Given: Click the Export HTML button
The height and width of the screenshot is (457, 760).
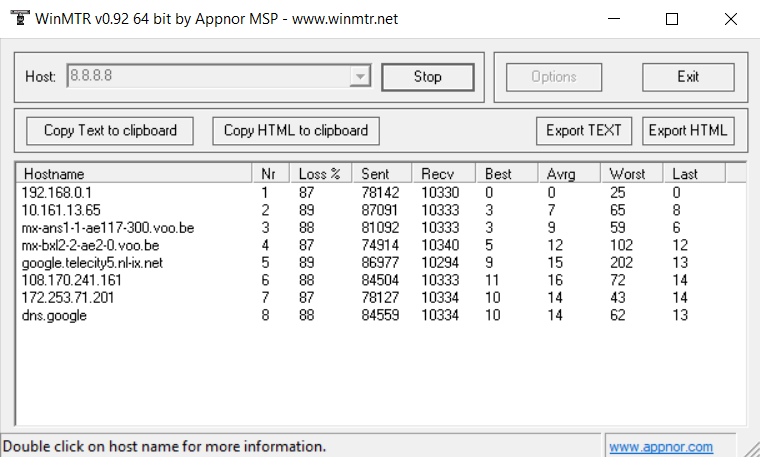Looking at the screenshot, I should 688,131.
